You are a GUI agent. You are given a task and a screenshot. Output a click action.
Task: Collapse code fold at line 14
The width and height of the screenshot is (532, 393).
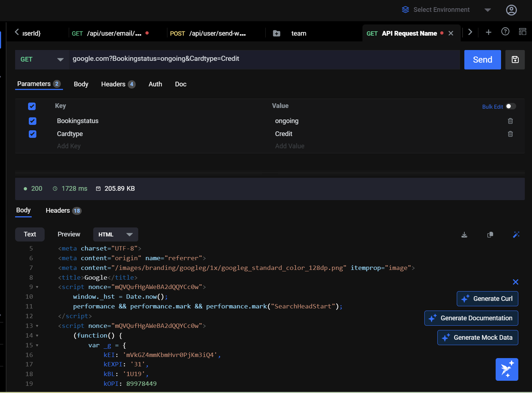coord(37,336)
